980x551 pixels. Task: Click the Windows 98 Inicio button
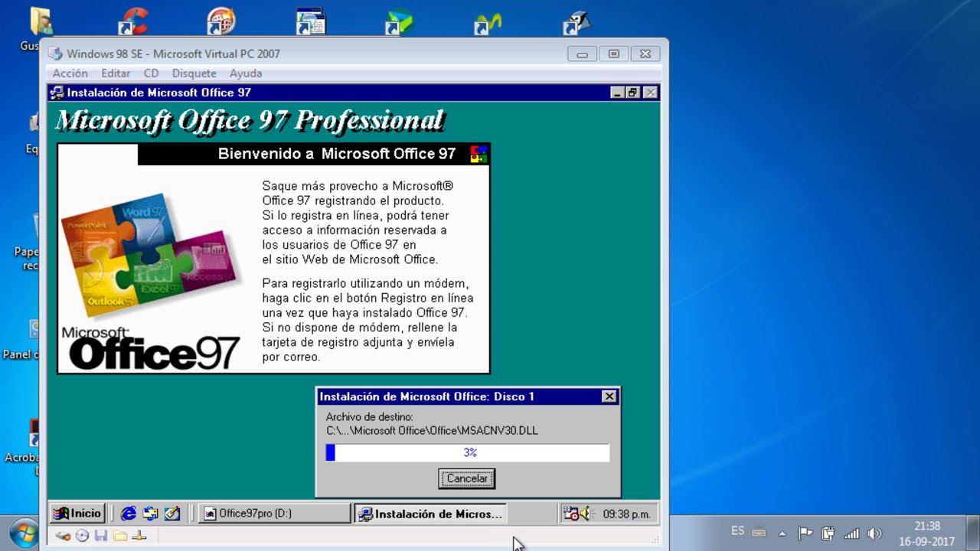pyautogui.click(x=77, y=514)
